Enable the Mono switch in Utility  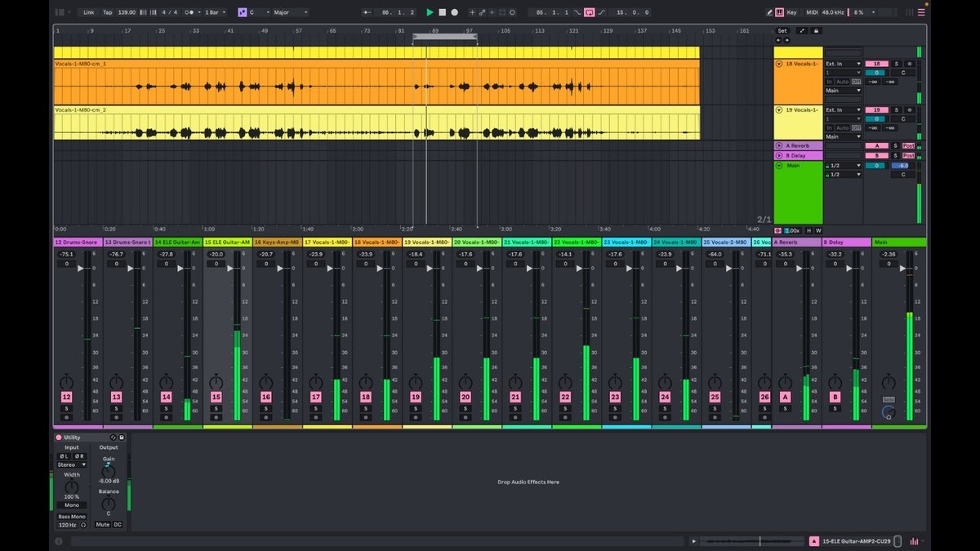coord(72,505)
